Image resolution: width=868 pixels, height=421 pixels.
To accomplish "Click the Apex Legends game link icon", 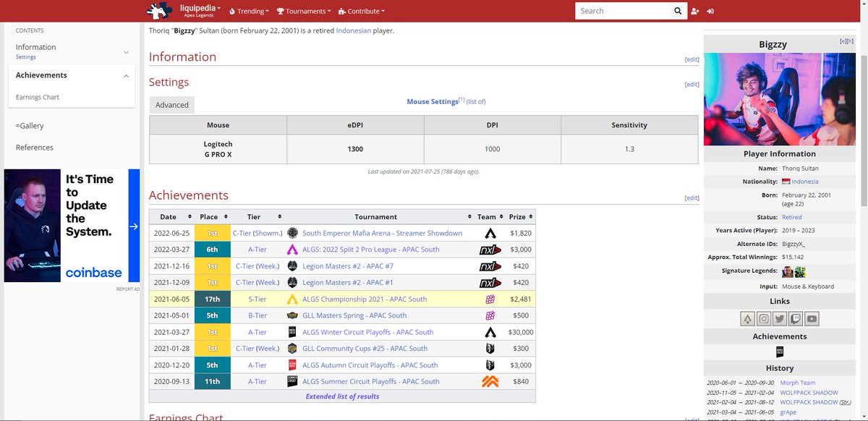I will coord(747,318).
